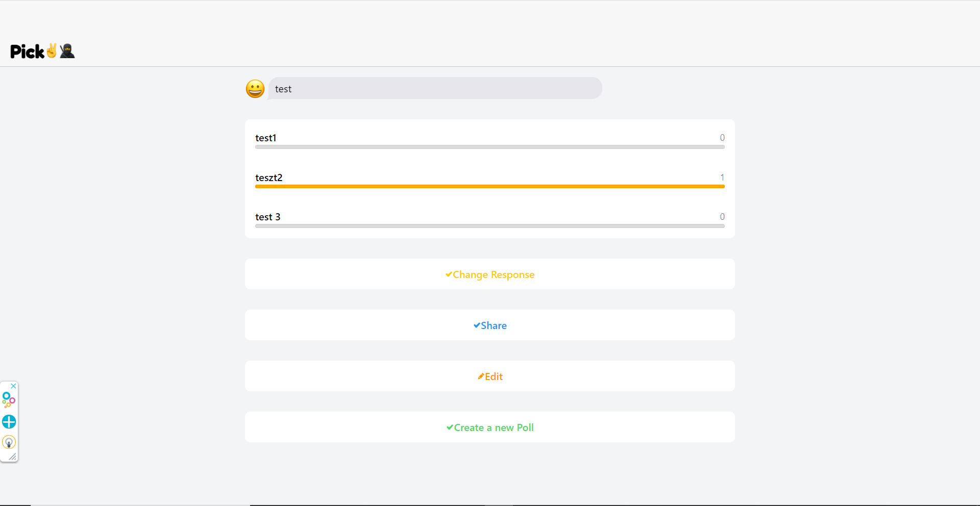Click the Share button
The height and width of the screenshot is (506, 980).
pos(489,325)
